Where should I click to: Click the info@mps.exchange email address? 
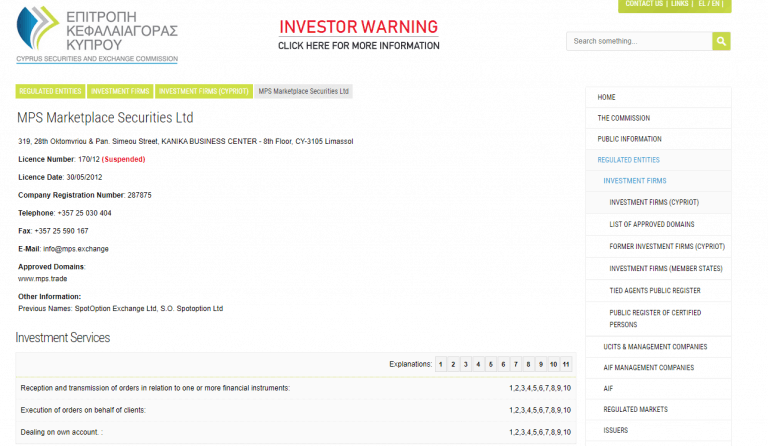76,249
